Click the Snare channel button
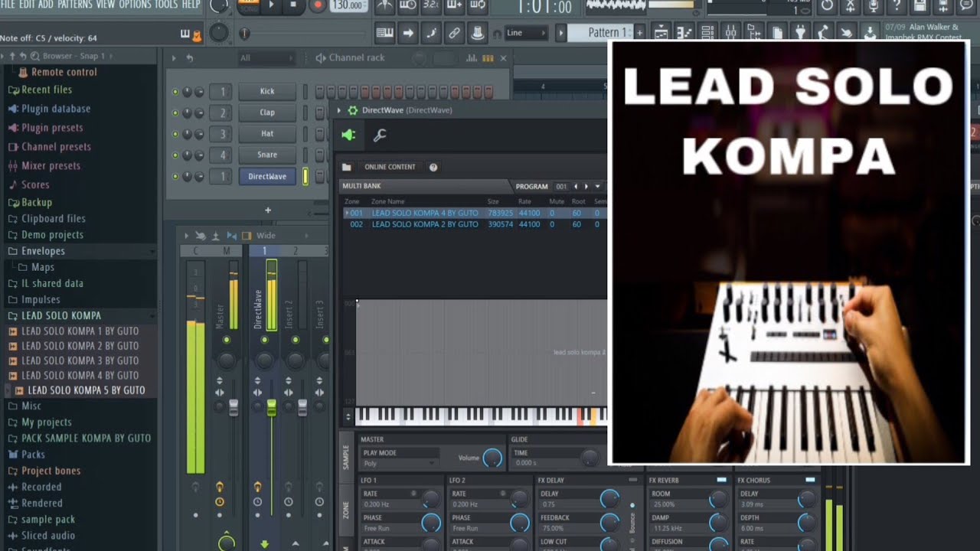This screenshot has width=980, height=551. pos(267,155)
